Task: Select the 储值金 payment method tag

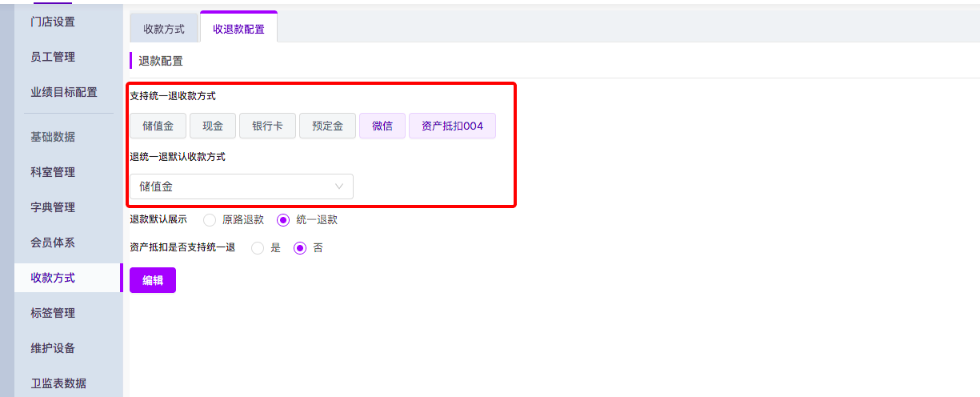Action: [x=158, y=126]
